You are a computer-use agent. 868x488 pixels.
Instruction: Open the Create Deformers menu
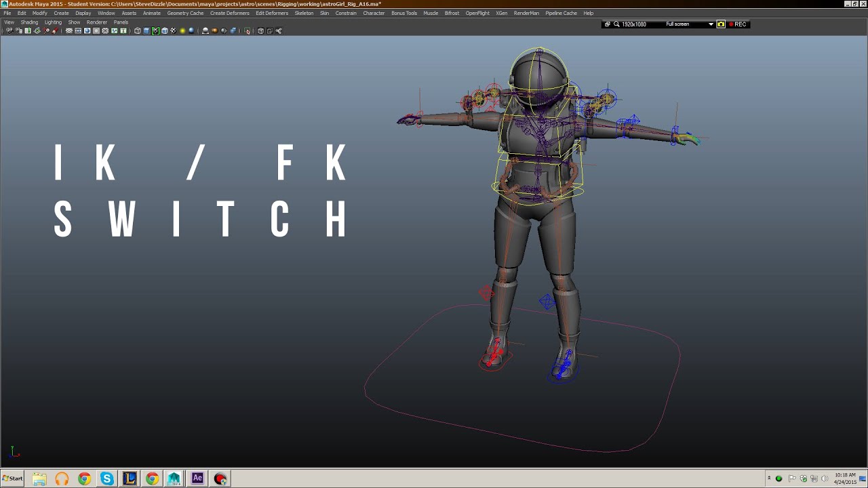230,13
